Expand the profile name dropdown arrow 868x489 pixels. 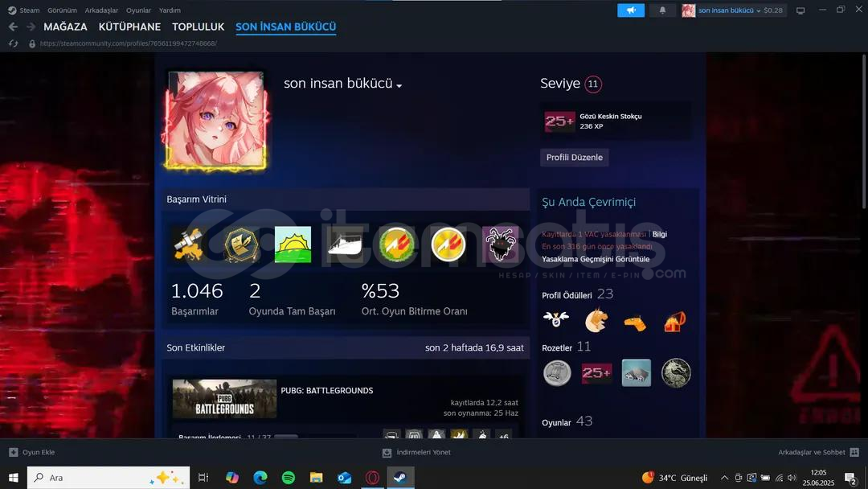[x=399, y=86]
